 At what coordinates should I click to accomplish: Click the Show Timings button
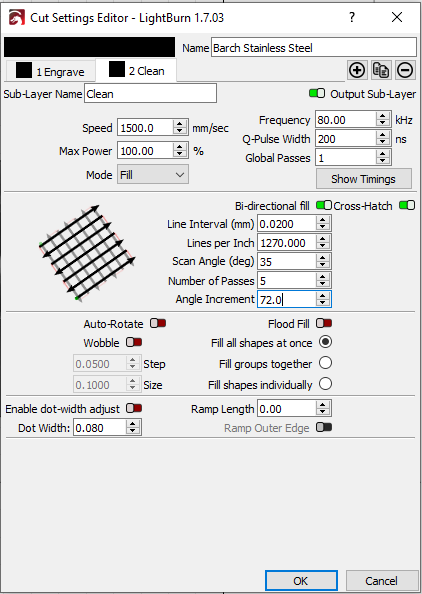tap(364, 179)
